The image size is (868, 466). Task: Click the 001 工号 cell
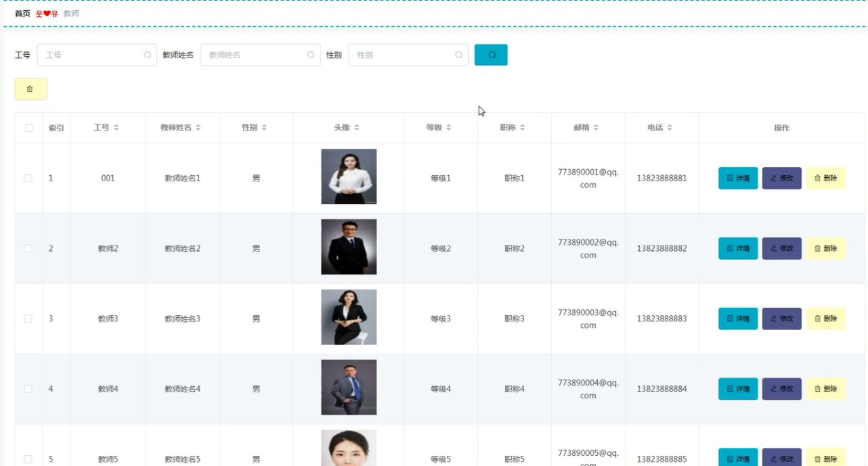(x=108, y=178)
